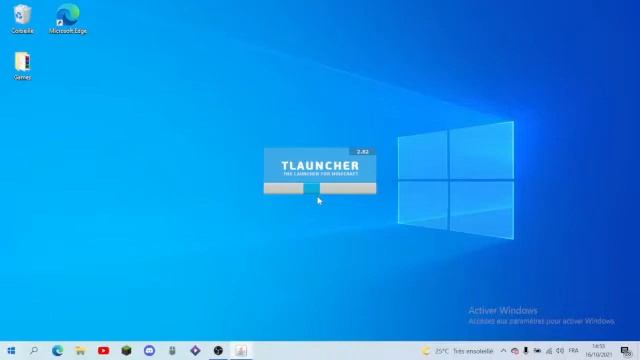Open the Windows Start menu
Image resolution: width=640 pixels, height=360 pixels.
[11, 351]
